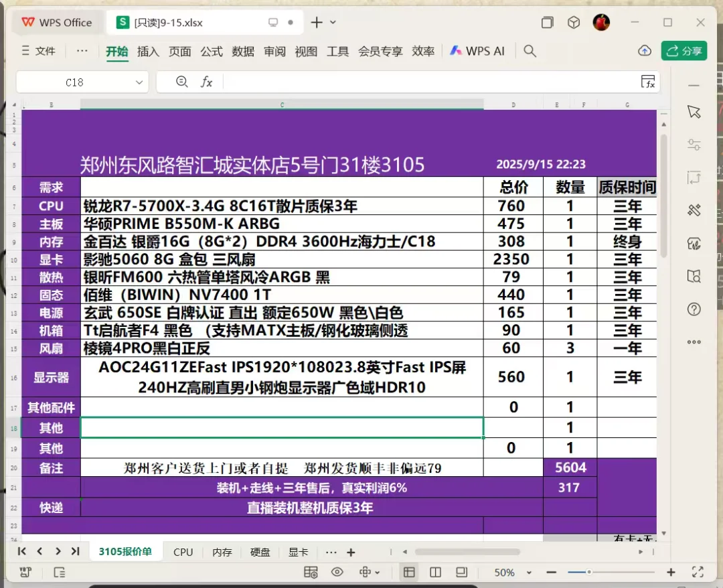Show more sheet tabs with the ellipsis

(x=331, y=552)
